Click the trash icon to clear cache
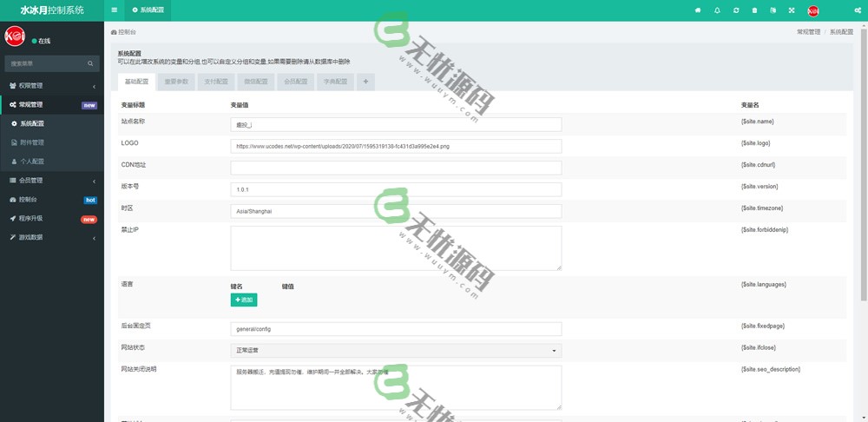Image resolution: width=868 pixels, height=422 pixels. click(753, 10)
